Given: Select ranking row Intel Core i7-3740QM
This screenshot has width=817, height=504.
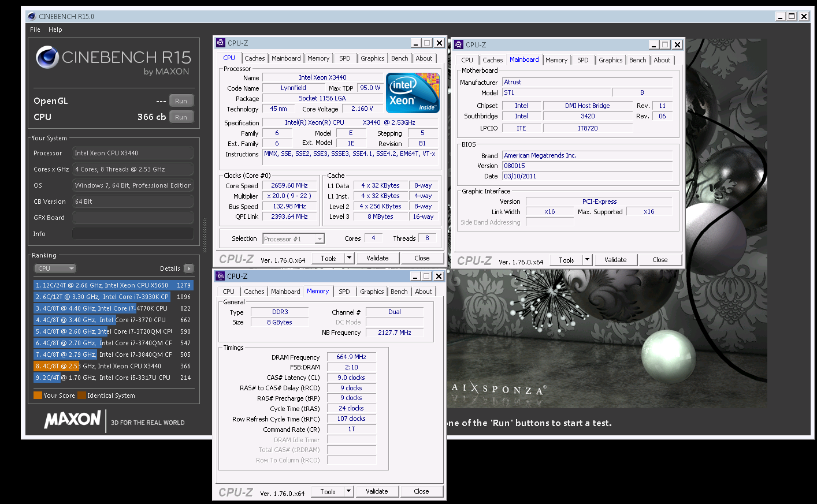Looking at the screenshot, I should coord(113,343).
